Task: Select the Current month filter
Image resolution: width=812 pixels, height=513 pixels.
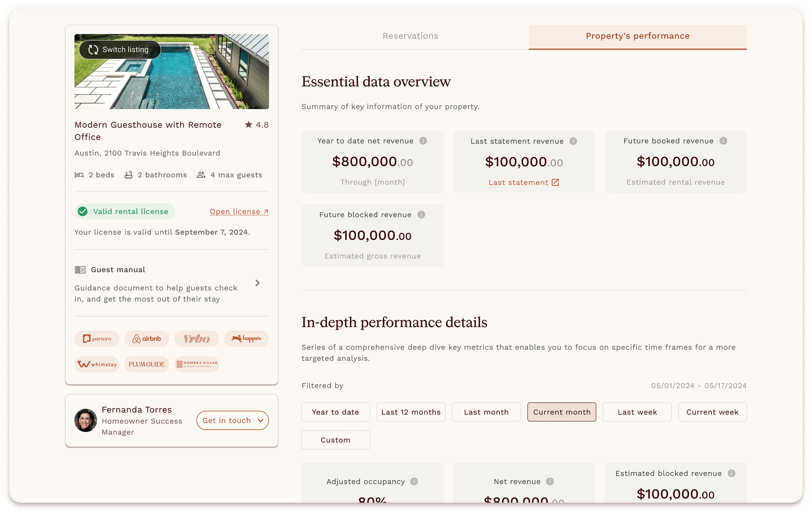Action: tap(562, 412)
